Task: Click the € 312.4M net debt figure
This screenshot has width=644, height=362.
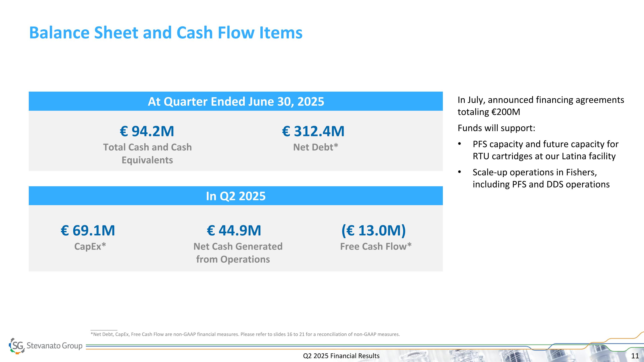Action: click(313, 131)
